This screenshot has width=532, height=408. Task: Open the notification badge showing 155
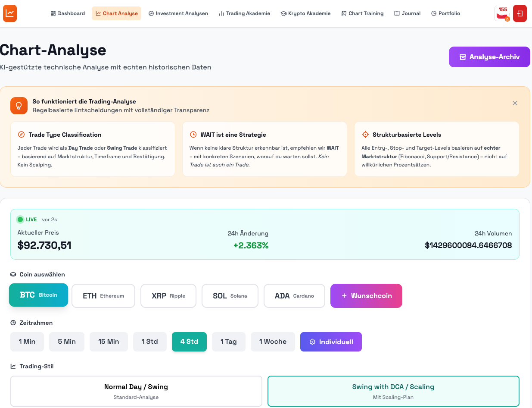[502, 13]
